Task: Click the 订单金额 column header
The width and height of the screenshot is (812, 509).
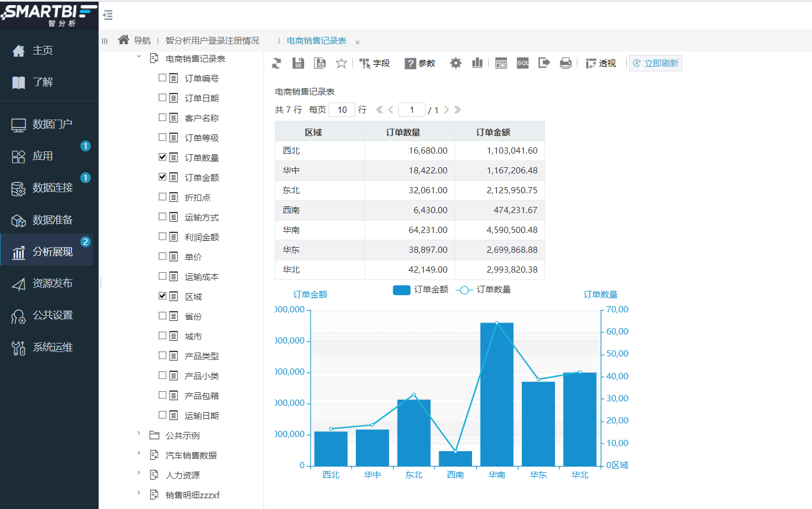Action: pyautogui.click(x=500, y=132)
